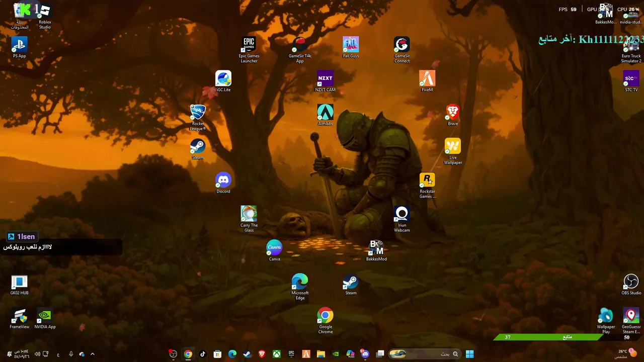Launch OBS Studio from the desktop

[631, 285]
